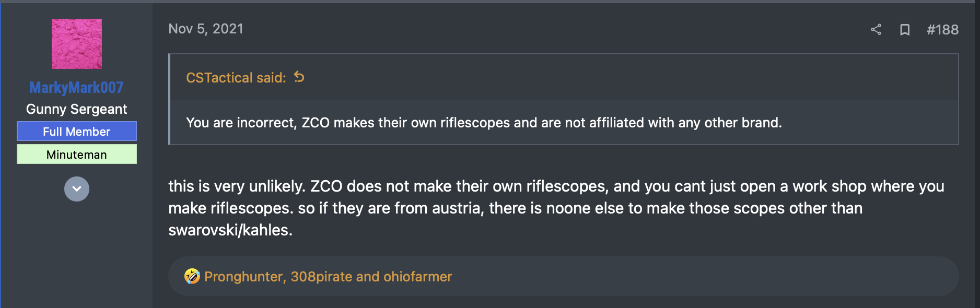
Task: Bookmark this post with the bookmark icon
Action: coord(905,30)
